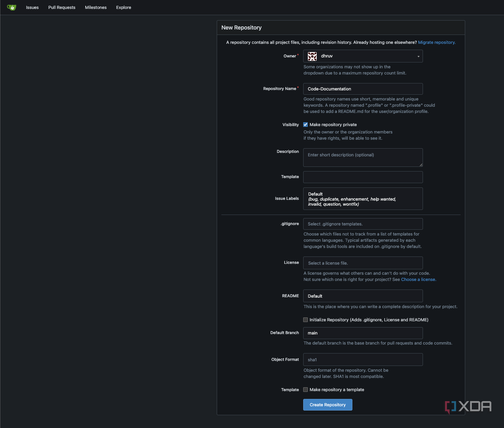This screenshot has height=428, width=504.
Task: Open the Object Format sha1 dropdown
Action: (x=363, y=359)
